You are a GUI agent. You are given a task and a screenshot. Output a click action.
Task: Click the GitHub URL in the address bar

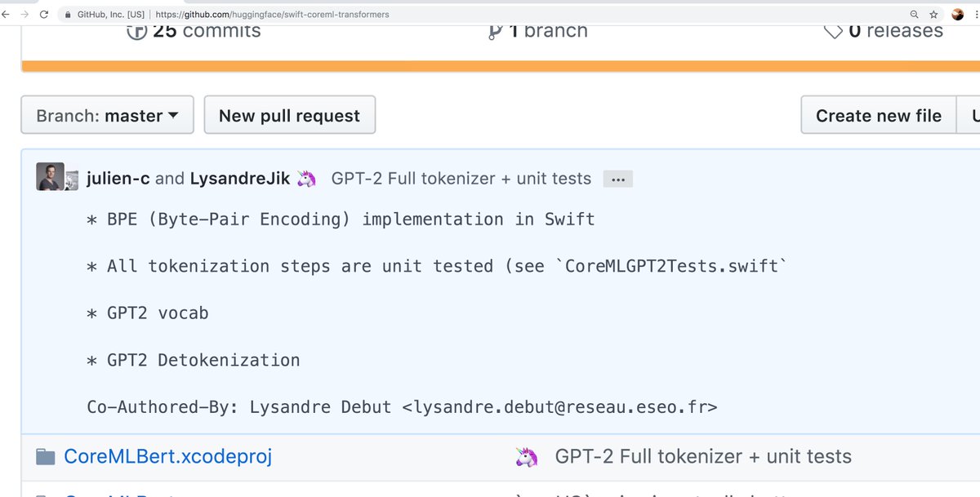(x=272, y=15)
